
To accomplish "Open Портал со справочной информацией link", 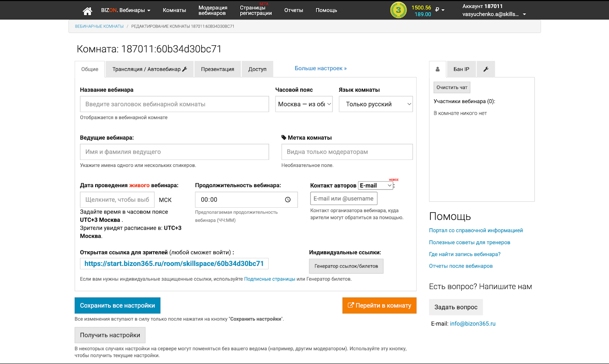I will coord(476,230).
